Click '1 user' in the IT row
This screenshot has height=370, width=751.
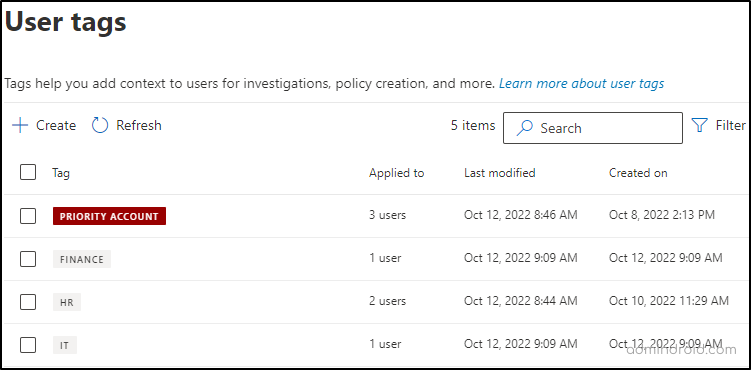(385, 344)
